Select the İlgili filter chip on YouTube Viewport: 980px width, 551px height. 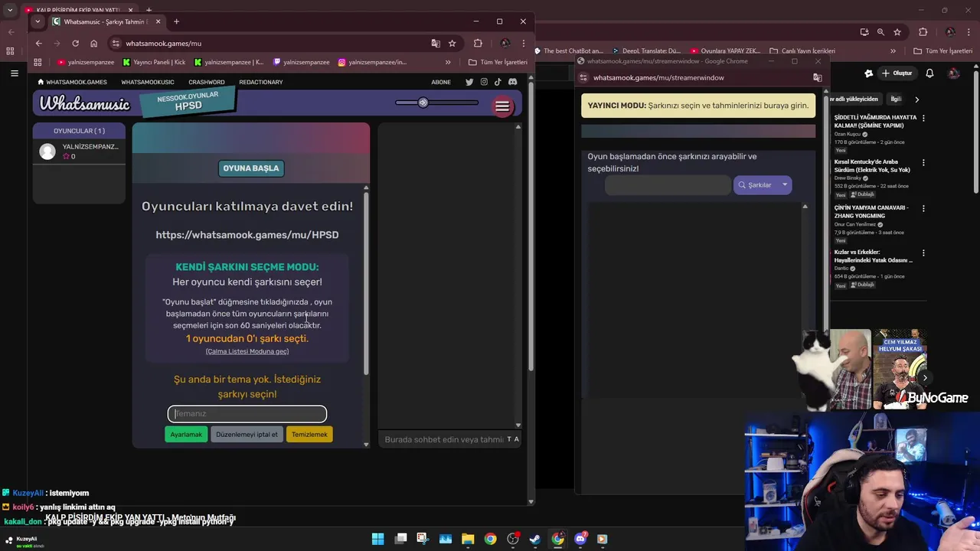pos(896,99)
